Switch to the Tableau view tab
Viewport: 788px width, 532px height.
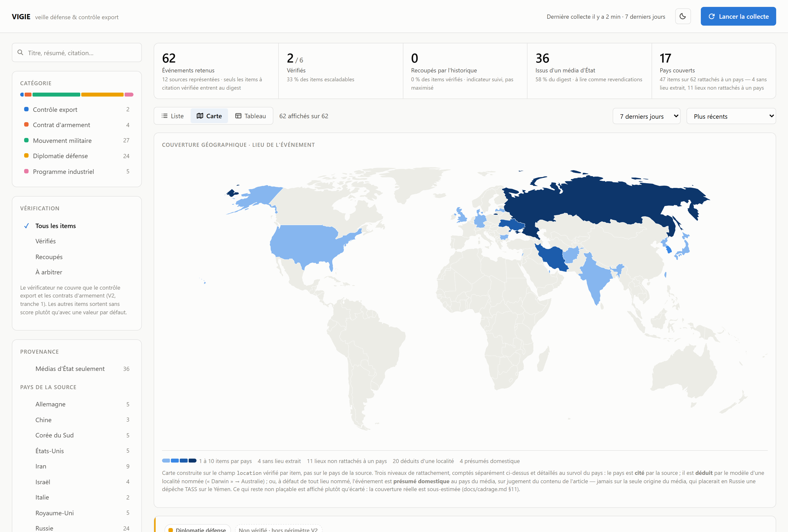[251, 116]
